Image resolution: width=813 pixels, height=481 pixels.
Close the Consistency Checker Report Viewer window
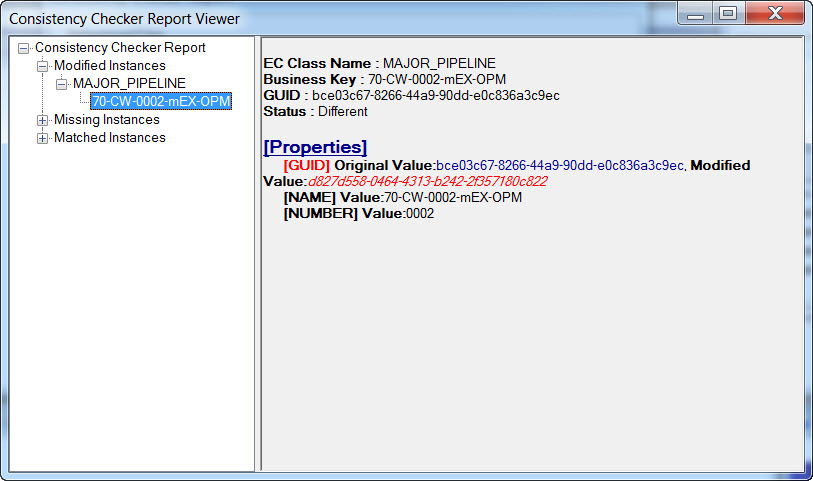coord(775,13)
